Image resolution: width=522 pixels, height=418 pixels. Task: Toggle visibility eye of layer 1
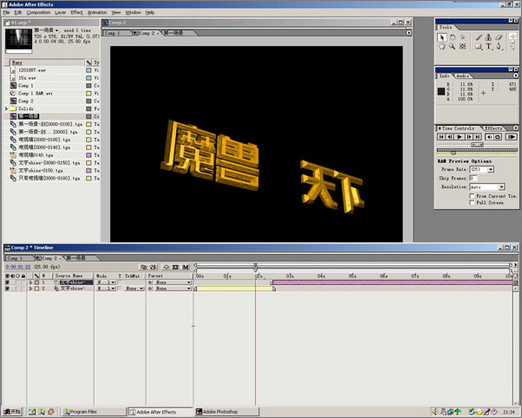(7, 282)
